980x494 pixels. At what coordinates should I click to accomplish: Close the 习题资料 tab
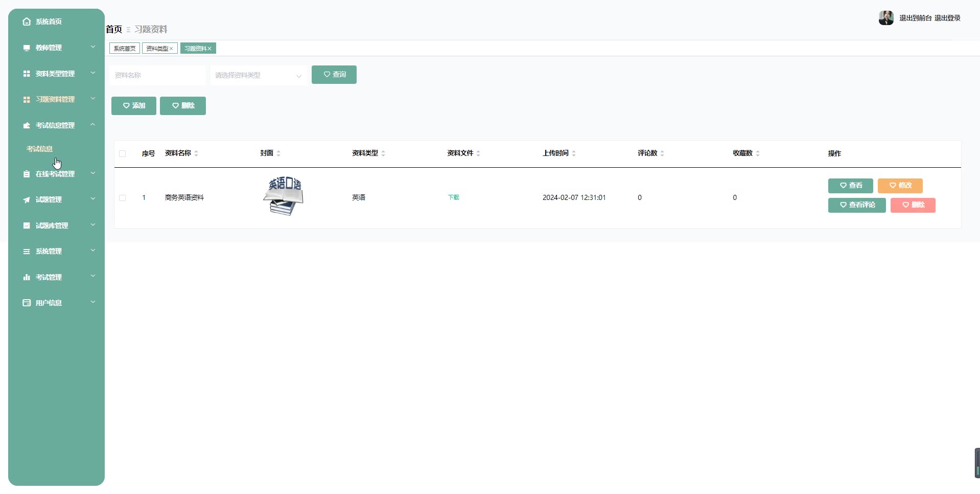click(x=209, y=49)
